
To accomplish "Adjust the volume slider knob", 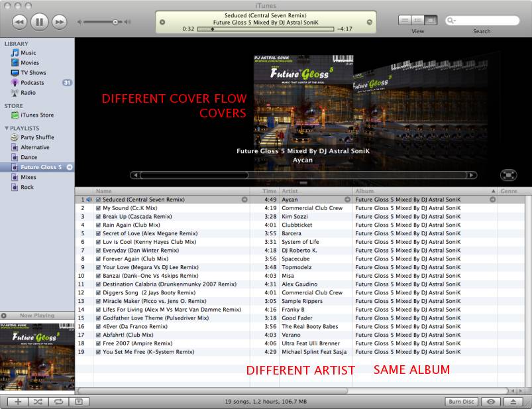I will [115, 22].
